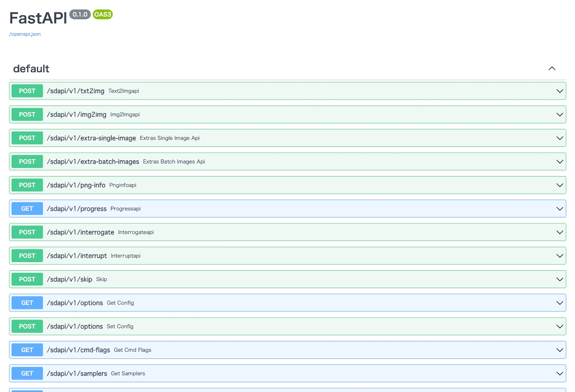Expand the interrupt endpoint chevron

tap(559, 256)
